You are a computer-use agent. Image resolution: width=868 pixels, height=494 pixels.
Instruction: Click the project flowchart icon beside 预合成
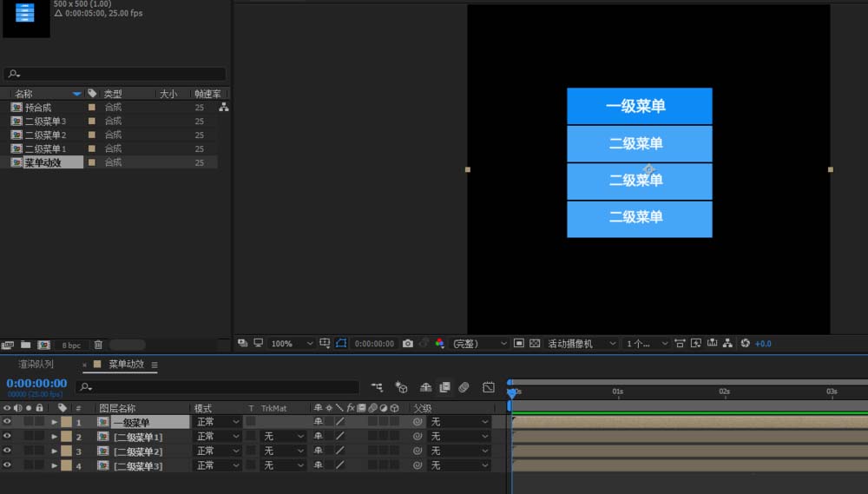[224, 107]
